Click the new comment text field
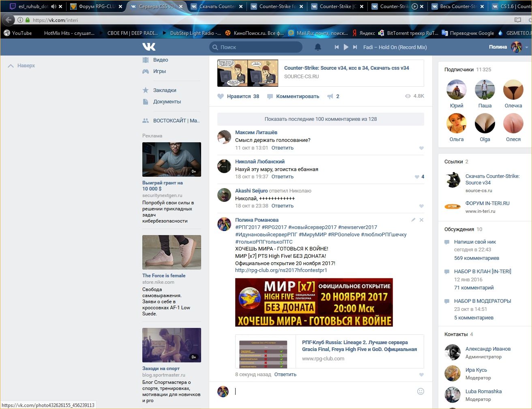Screen dimensions: 532x409 point(322,391)
